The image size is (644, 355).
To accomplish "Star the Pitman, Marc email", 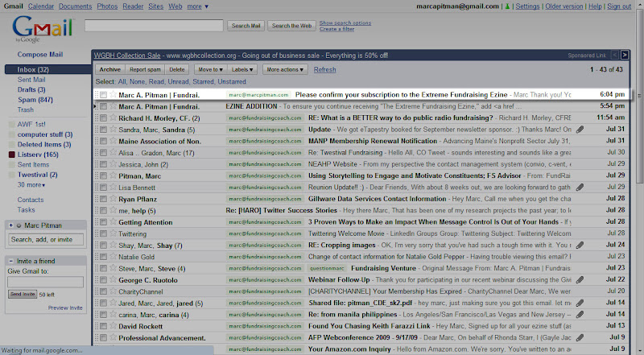I will 113,175.
